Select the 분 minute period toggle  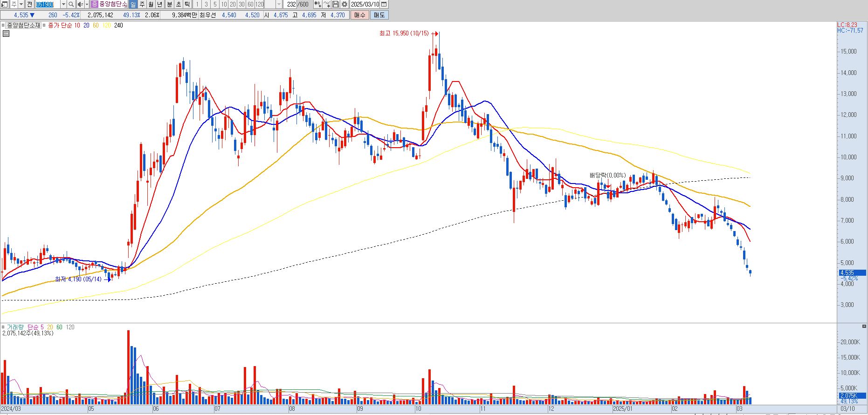click(x=169, y=4)
